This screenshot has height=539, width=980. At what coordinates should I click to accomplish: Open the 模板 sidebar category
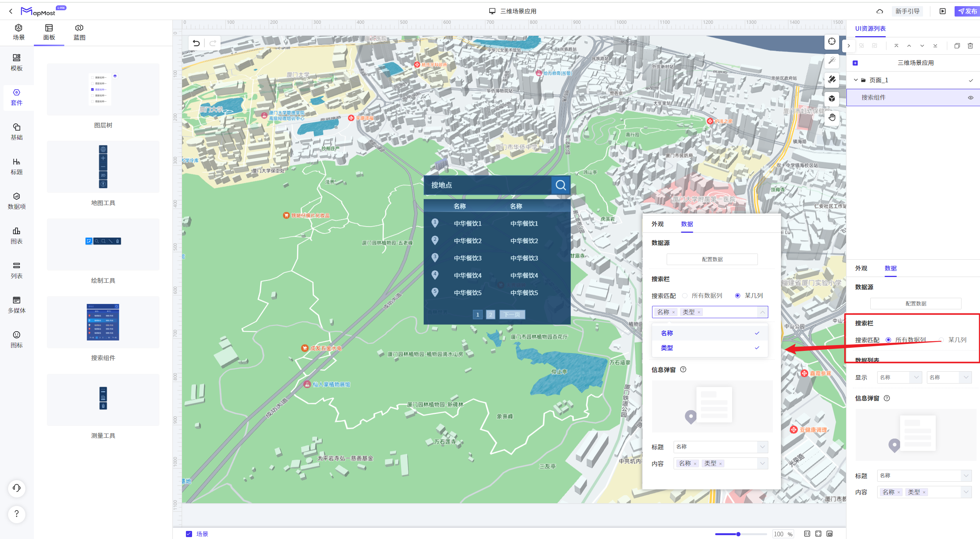tap(17, 62)
